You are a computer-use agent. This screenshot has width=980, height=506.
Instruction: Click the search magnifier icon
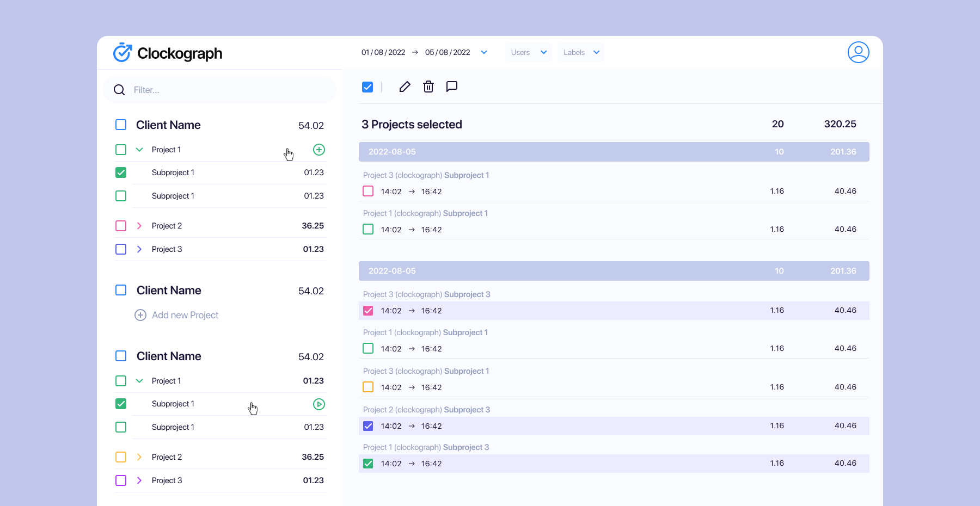coord(119,90)
